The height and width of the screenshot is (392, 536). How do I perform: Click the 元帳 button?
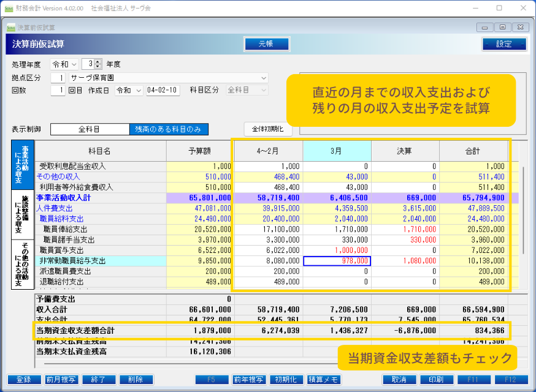(267, 44)
